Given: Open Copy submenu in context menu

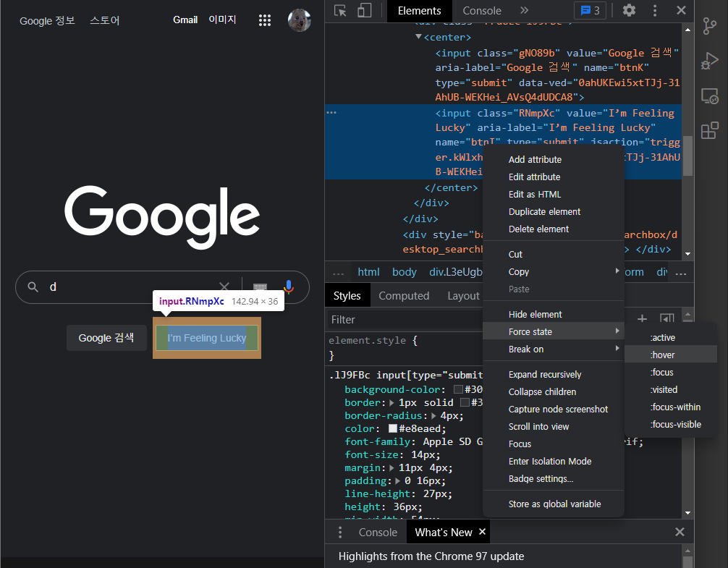Looking at the screenshot, I should (554, 271).
